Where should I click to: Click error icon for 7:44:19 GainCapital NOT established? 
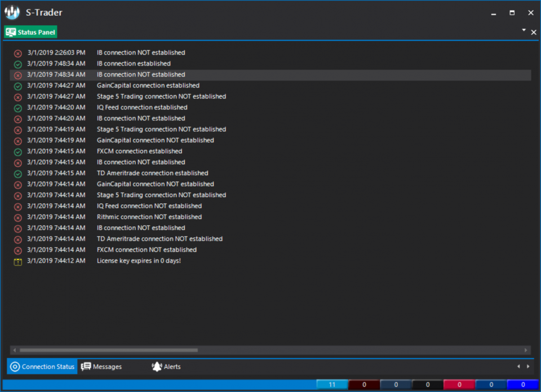pos(18,141)
